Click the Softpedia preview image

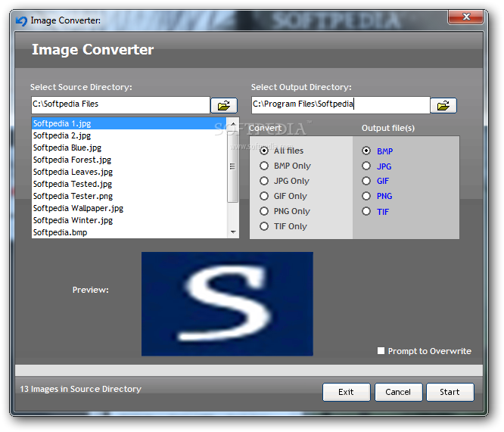point(227,303)
